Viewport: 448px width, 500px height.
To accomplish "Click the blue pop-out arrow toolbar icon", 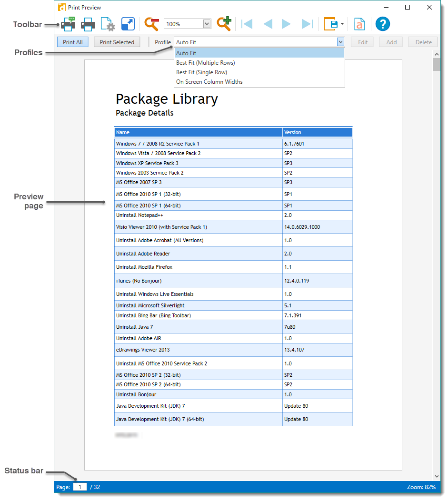I will tap(128, 24).
